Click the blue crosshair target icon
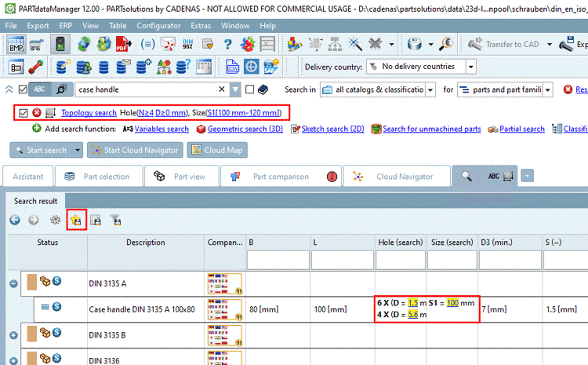 251,67
